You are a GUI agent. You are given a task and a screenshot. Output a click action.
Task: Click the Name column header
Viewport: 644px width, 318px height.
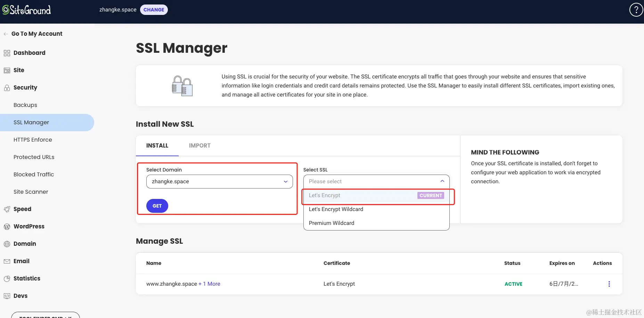[154, 263]
